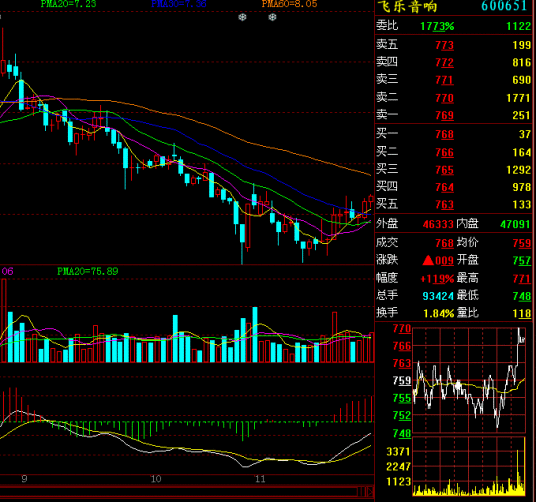Click the scrollbar thumb at the chart bottom
Viewport: 536px width, 502px height.
(x=361, y=492)
